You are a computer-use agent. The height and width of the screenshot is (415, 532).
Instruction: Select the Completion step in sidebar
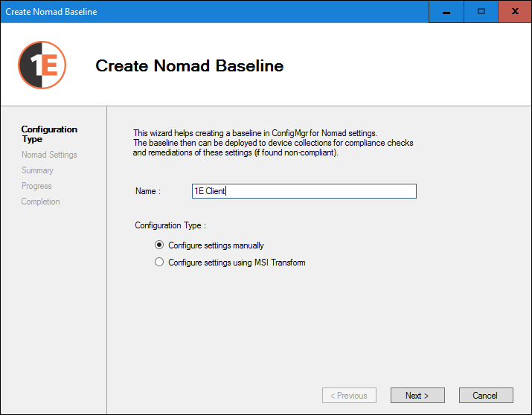coord(40,202)
